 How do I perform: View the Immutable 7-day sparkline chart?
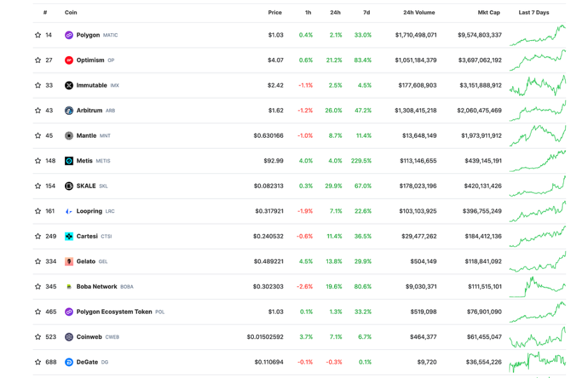coord(538,85)
